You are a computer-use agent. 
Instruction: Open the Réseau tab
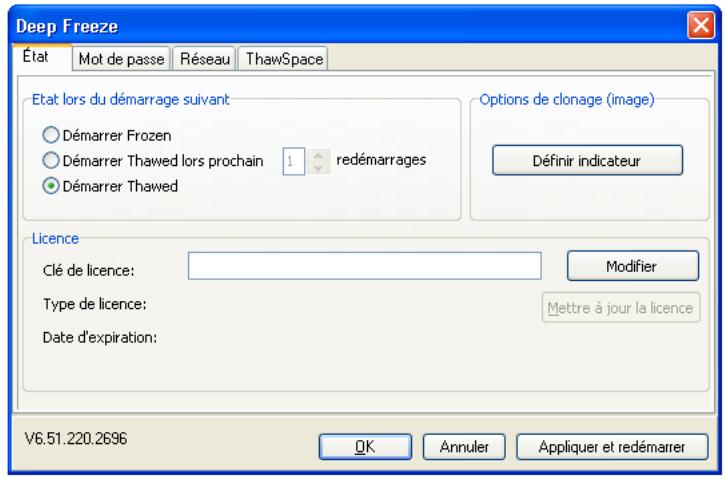205,59
